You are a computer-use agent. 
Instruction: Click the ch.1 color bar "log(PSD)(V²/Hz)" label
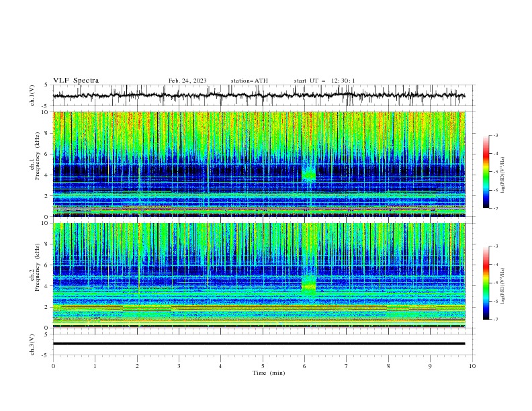[x=503, y=175]
